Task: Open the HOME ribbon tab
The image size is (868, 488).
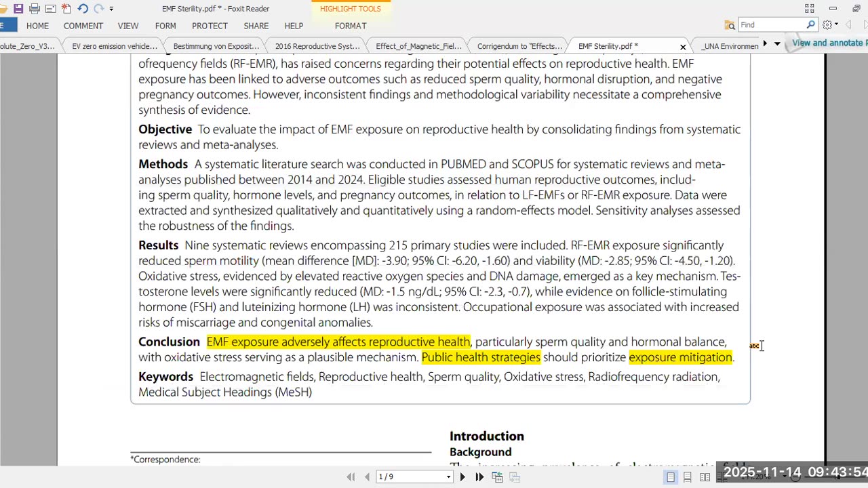Action: (x=37, y=26)
